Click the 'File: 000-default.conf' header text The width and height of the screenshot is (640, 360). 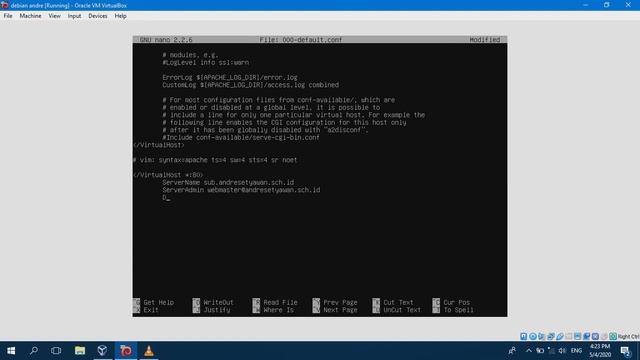301,40
